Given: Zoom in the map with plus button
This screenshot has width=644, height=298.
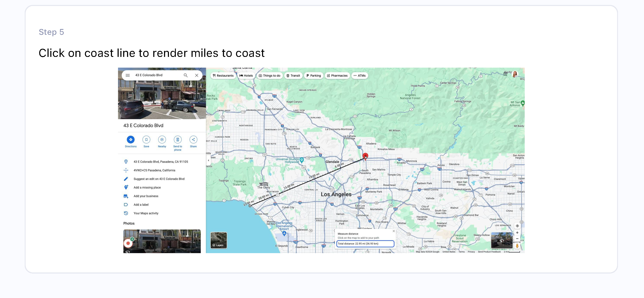Looking at the screenshot, I should point(517,233).
